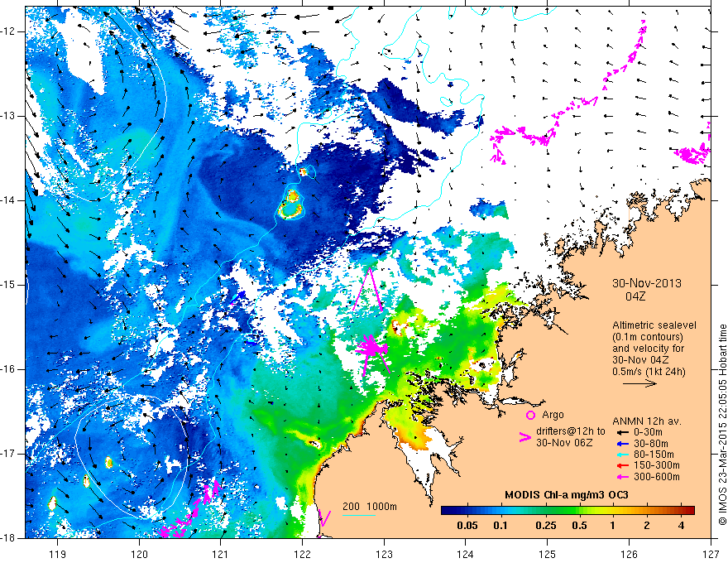Viewport: 728px width, 563px height.
Task: Select the blue 30-80m arrow legend icon
Action: 623,444
